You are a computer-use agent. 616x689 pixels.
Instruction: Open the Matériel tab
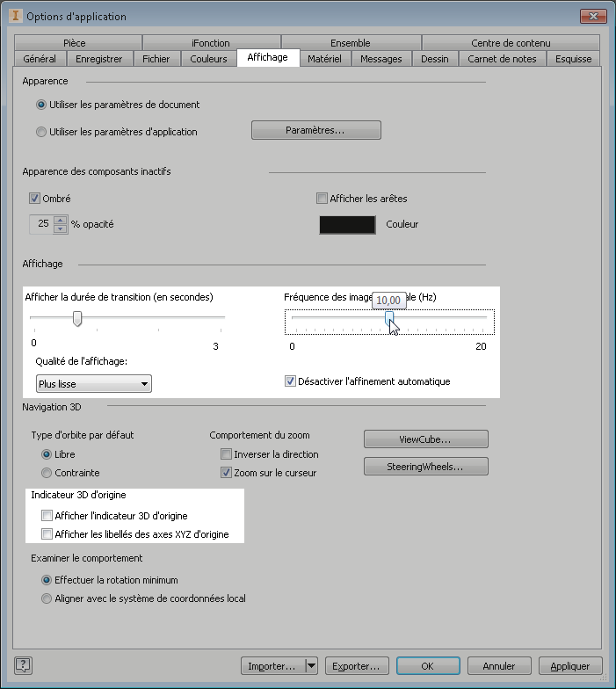pos(325,58)
